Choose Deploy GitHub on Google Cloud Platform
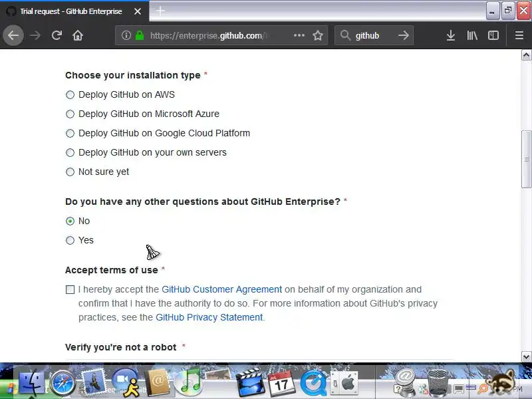Viewport: 532px width, 399px height. coord(70,134)
